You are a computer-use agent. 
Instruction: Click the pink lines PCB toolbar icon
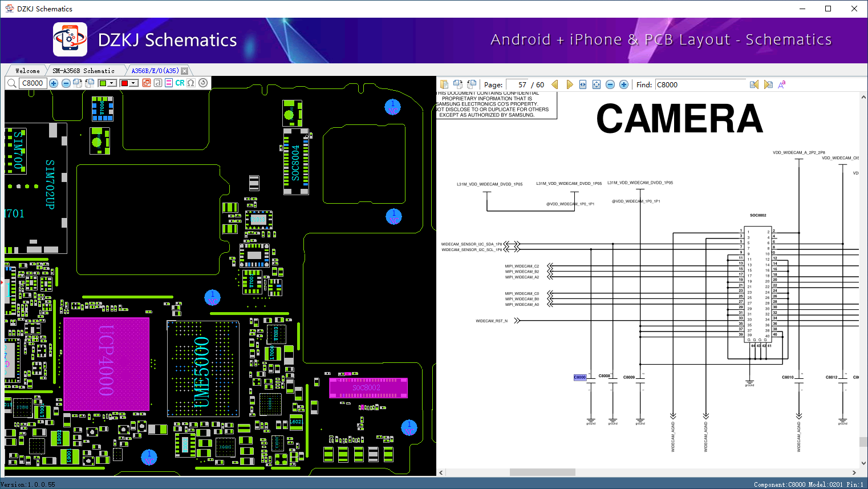[x=168, y=83]
